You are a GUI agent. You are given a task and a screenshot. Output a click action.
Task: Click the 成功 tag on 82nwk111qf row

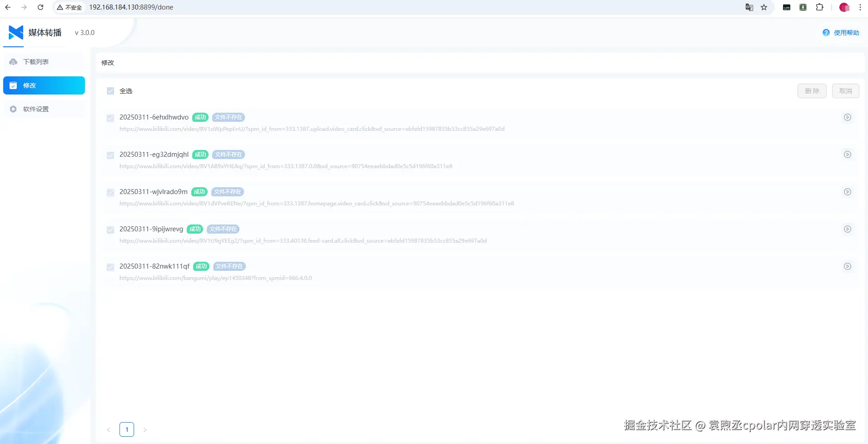point(201,266)
